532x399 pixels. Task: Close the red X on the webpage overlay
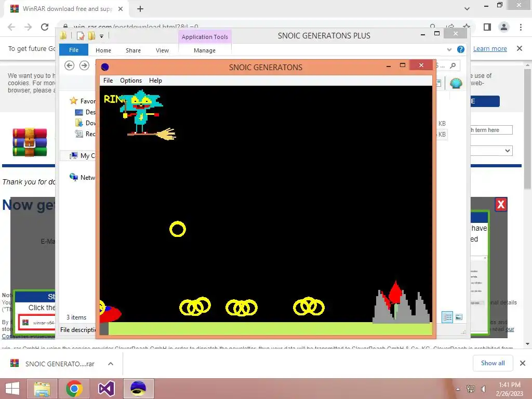click(x=501, y=205)
